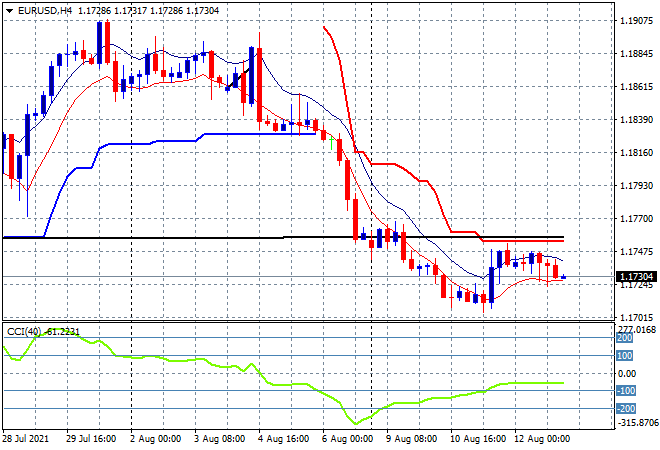Click the CCI 0.00 level label
660x450 pixels.
tap(627, 373)
